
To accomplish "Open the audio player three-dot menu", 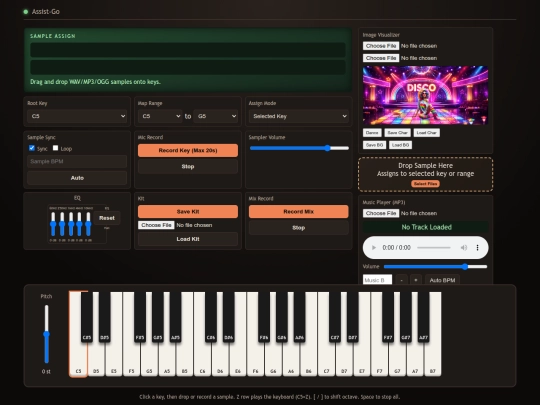I will 477,248.
